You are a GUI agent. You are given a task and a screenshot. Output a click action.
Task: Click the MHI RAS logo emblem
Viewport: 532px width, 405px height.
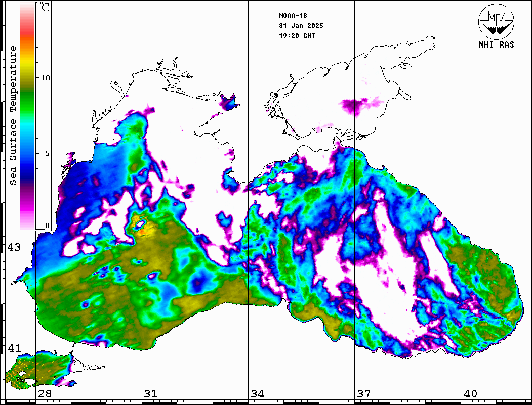pos(497,21)
